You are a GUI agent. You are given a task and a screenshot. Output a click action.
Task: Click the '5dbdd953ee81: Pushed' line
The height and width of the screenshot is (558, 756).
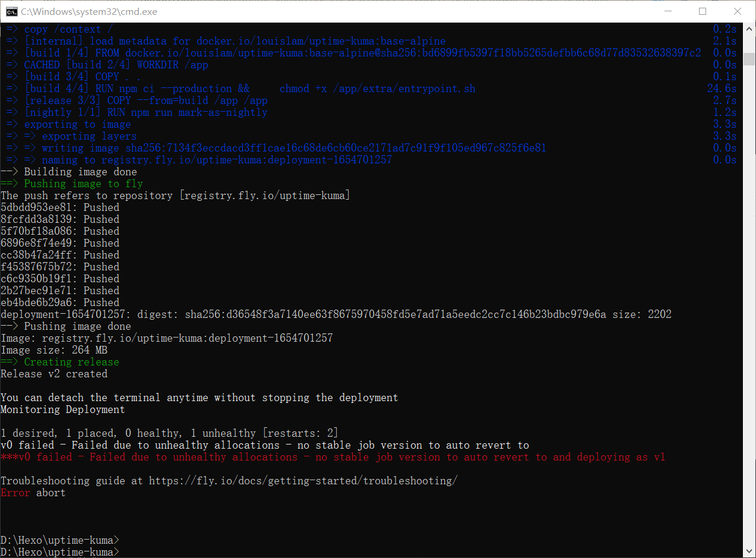[x=60, y=207]
